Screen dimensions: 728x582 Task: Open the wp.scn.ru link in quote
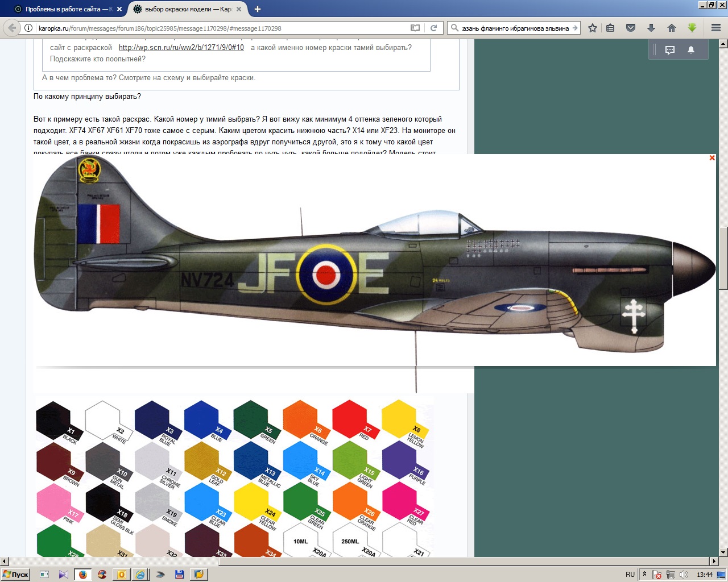click(181, 48)
